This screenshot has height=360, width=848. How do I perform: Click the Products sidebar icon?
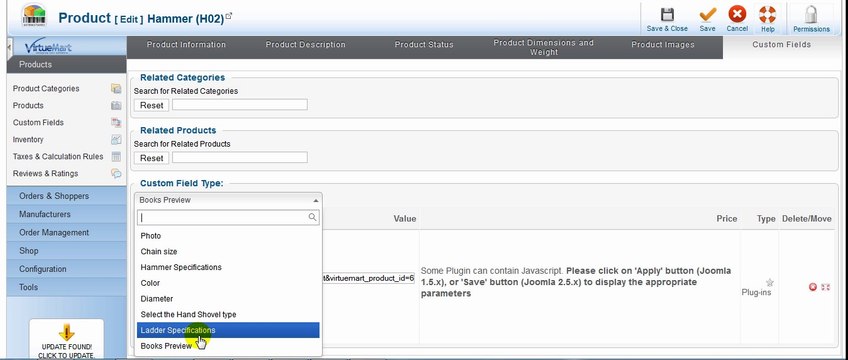pyautogui.click(x=116, y=105)
